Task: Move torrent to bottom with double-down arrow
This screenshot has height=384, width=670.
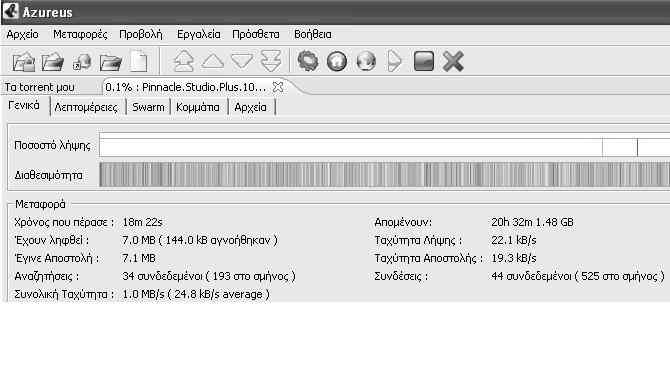Action: [x=271, y=61]
